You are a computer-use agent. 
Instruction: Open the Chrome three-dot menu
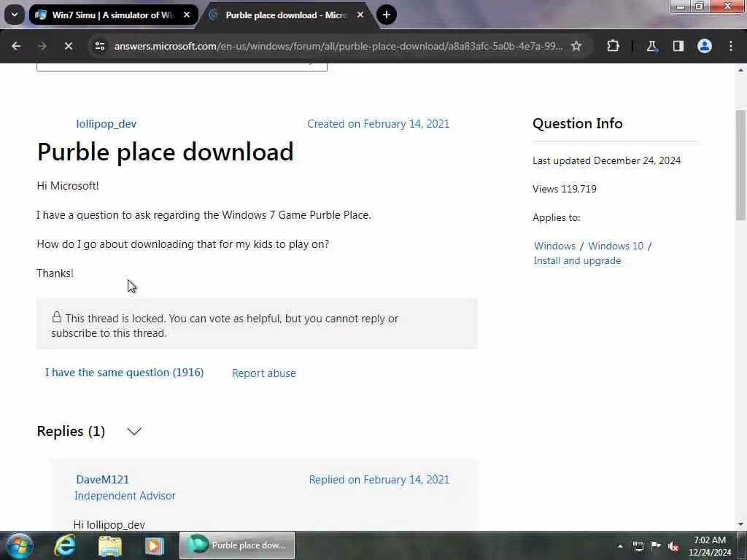pyautogui.click(x=731, y=46)
